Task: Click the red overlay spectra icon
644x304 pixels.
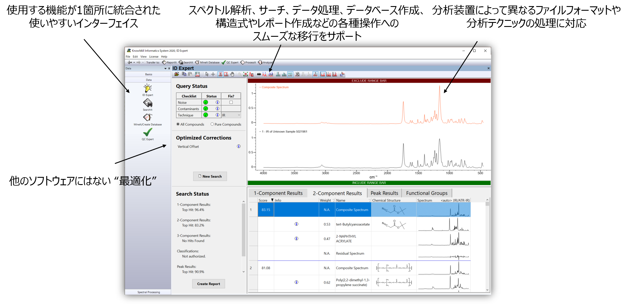Action: tap(264, 74)
